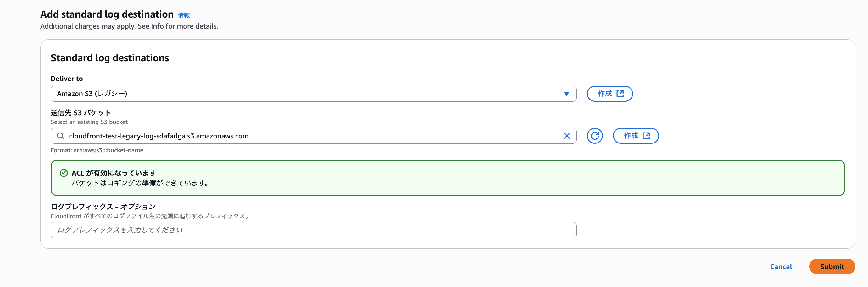Viewport: 868px width, 287px height.
Task: Click the refresh S3 bucket list icon
Action: tap(594, 136)
